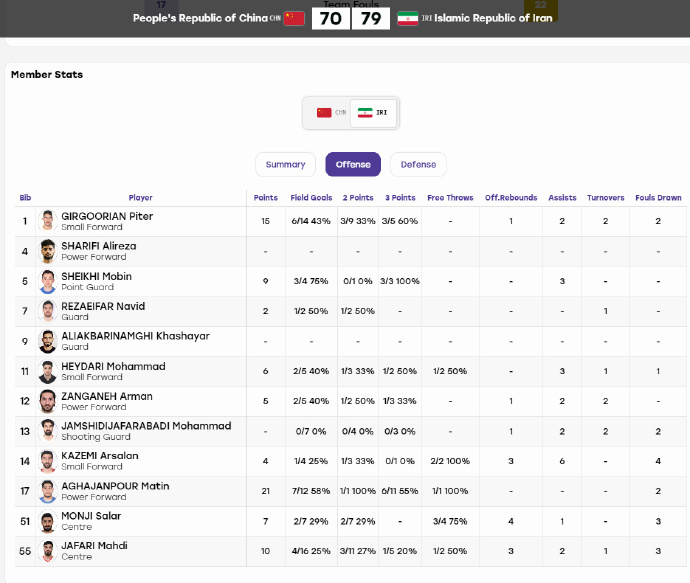Viewport: 690px width, 583px height.
Task: Click ZANGANEH's field goals 2/5 40%
Action: [x=311, y=401]
